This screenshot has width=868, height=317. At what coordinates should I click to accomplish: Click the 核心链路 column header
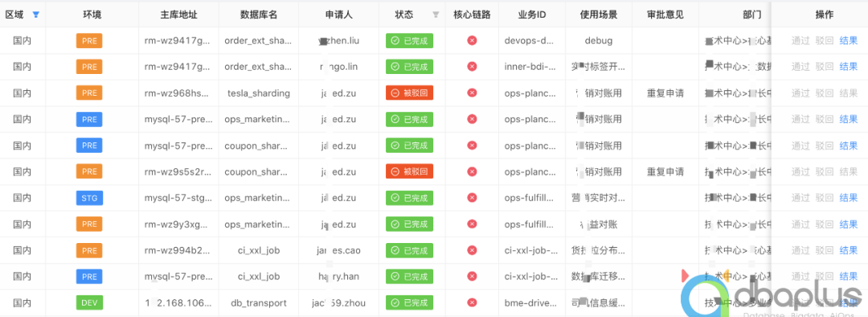[472, 15]
